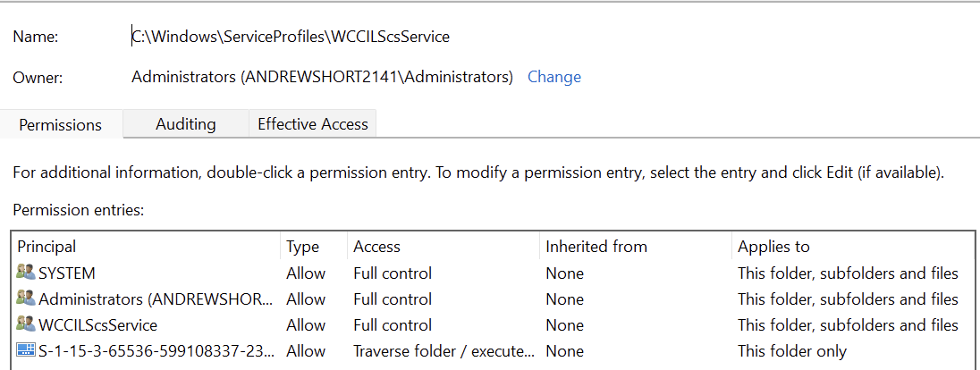Image resolution: width=980 pixels, height=370 pixels.
Task: Click the SYSTEM principal user icon
Action: click(x=26, y=273)
